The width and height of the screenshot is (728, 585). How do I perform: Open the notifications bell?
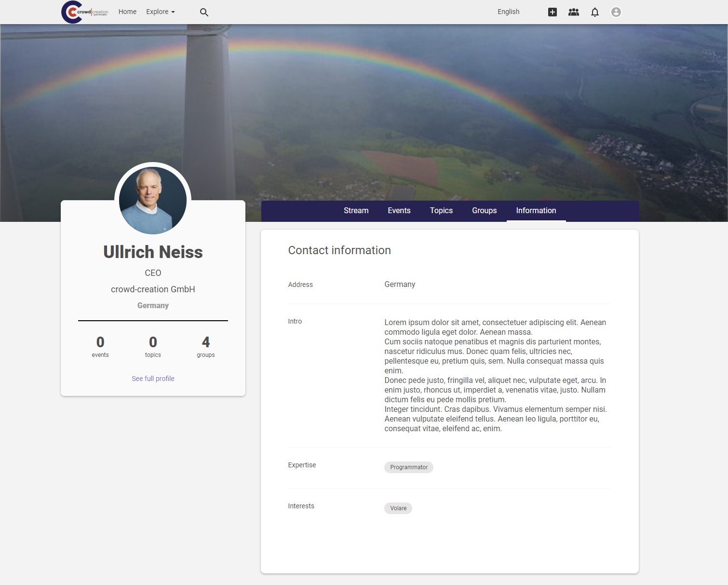[x=595, y=12]
